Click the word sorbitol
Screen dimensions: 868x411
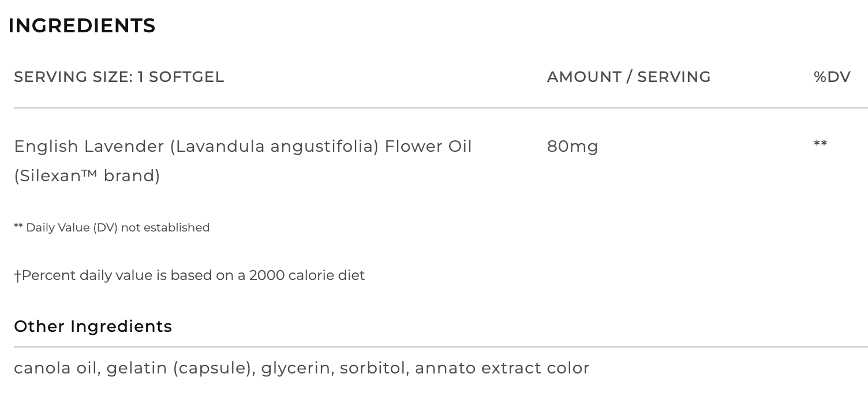tap(375, 368)
